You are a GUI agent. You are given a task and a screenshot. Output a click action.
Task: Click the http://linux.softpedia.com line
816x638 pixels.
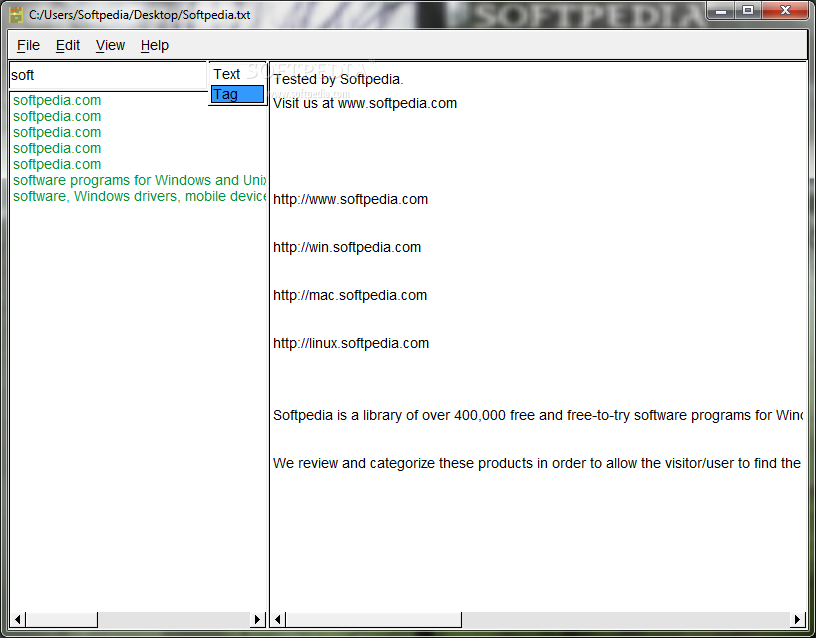point(351,343)
